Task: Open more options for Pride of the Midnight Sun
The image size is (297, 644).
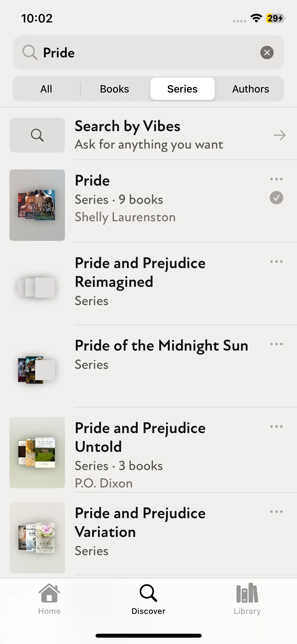Action: 276,344
